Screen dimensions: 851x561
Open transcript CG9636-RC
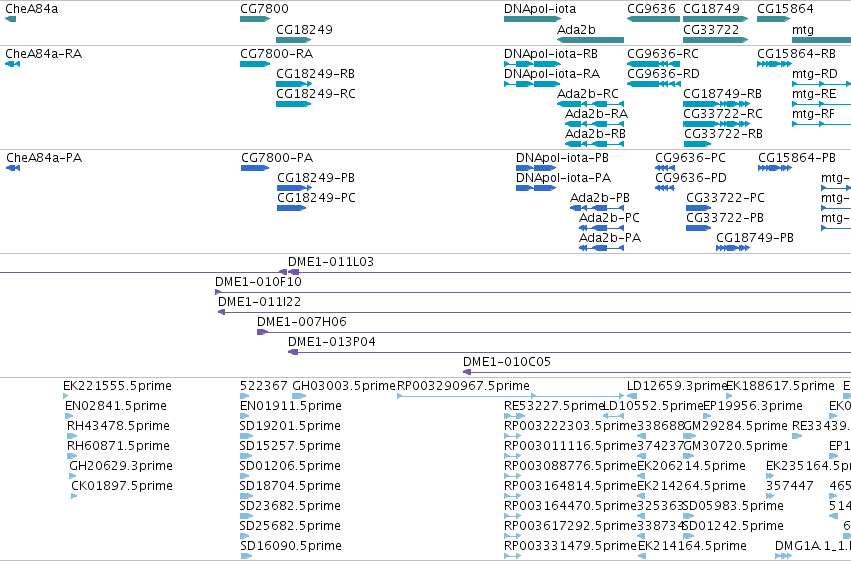pyautogui.click(x=663, y=54)
